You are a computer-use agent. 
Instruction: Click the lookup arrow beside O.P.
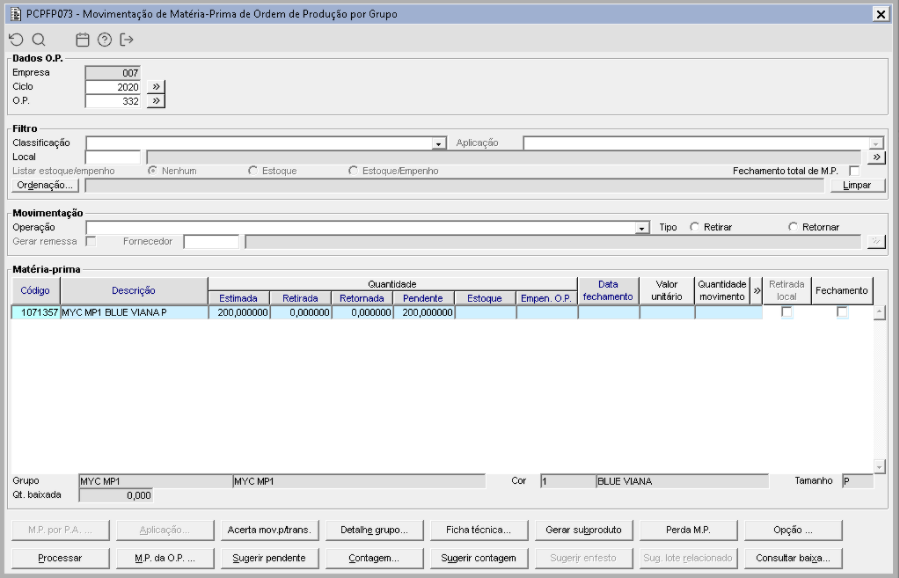156,101
